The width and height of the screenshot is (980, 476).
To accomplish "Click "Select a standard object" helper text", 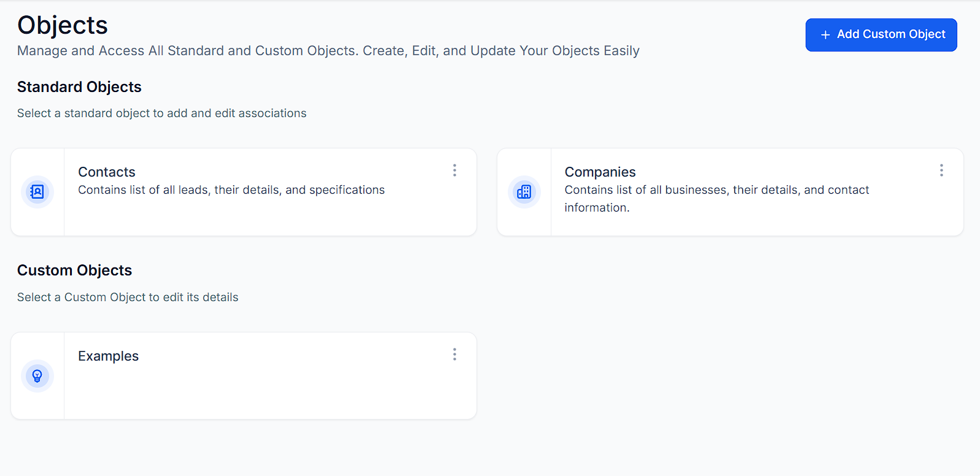I will pyautogui.click(x=161, y=113).
